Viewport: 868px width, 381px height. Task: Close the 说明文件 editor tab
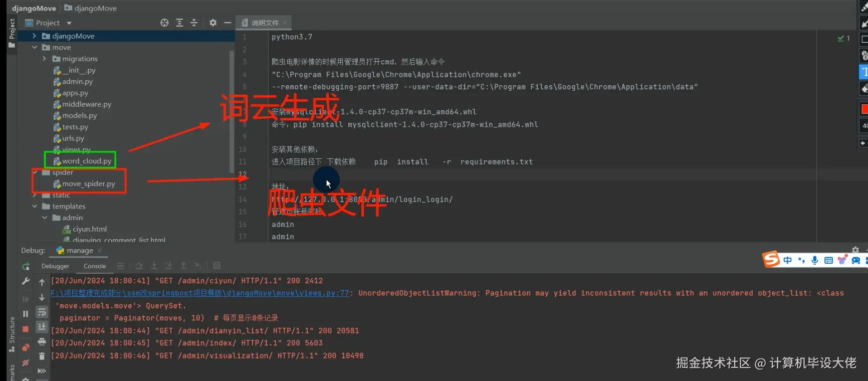(x=285, y=23)
